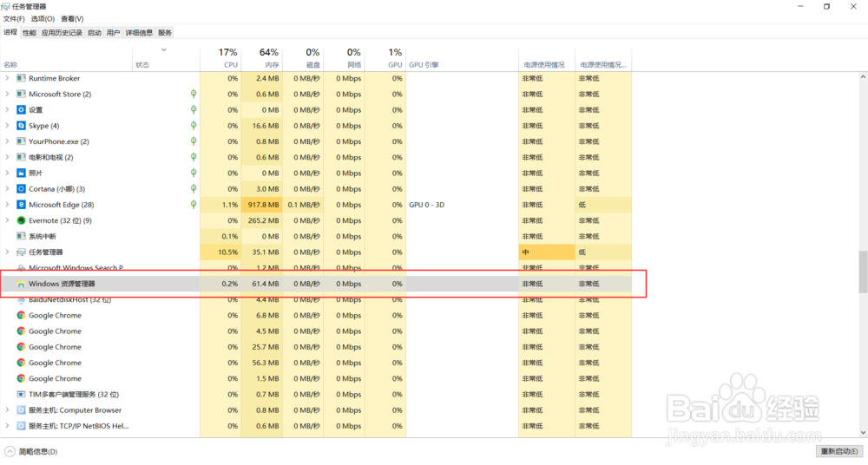Click the Microsoft Store app icon
This screenshot has width=868, height=465.
[21, 94]
